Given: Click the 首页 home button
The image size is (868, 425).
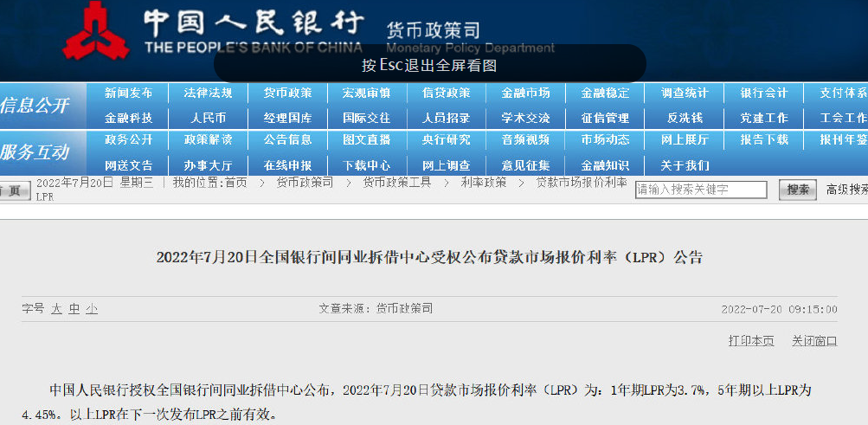Looking at the screenshot, I should (15, 190).
